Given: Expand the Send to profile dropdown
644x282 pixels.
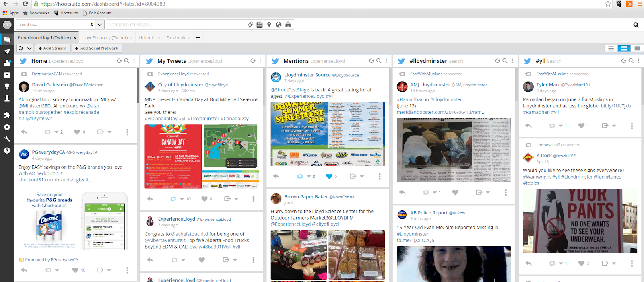Looking at the screenshot, I should (x=99, y=25).
